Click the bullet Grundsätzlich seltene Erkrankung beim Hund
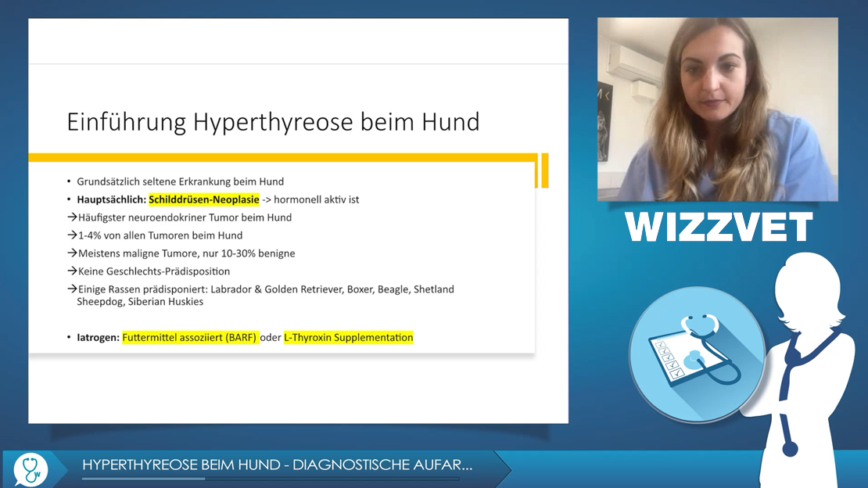 pos(180,181)
